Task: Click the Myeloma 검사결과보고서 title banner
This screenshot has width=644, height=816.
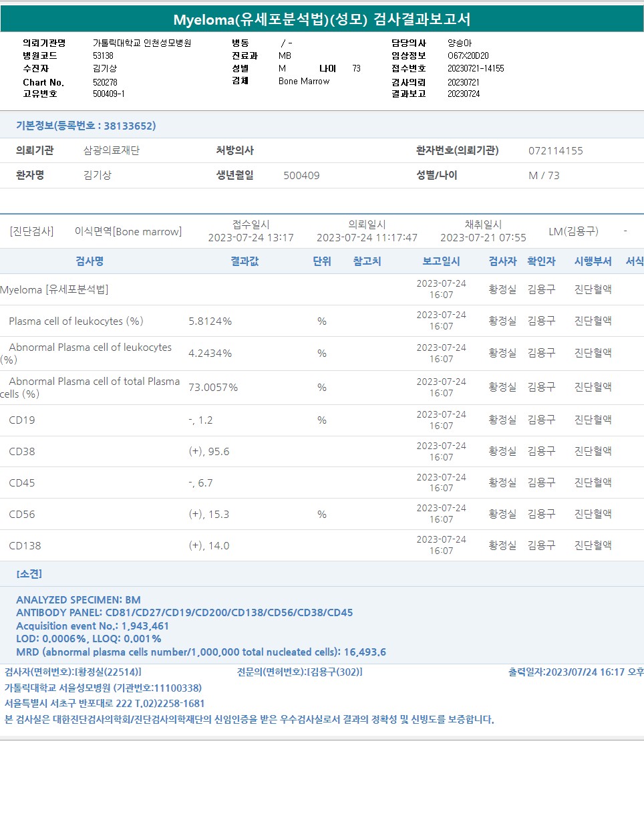Action: 321,19
